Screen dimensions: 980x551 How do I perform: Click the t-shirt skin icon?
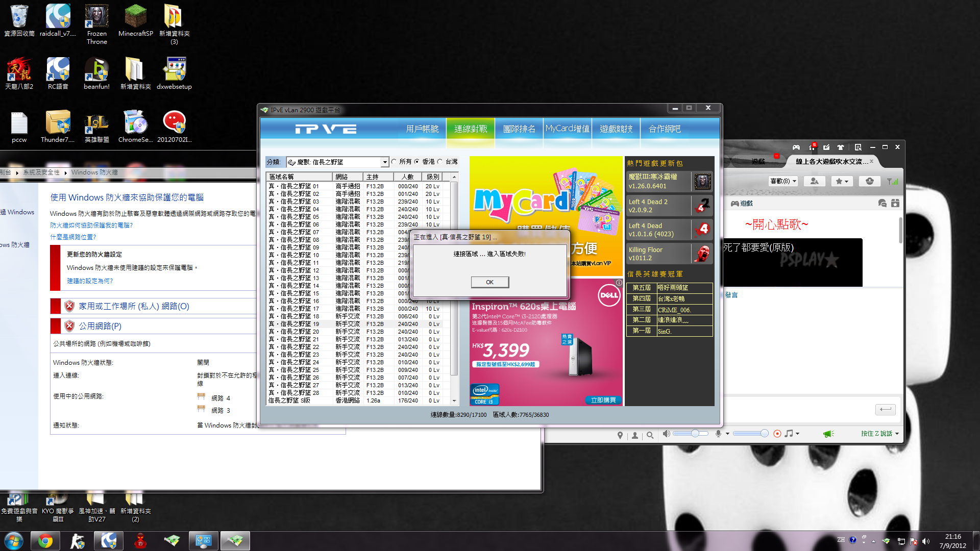[841, 147]
